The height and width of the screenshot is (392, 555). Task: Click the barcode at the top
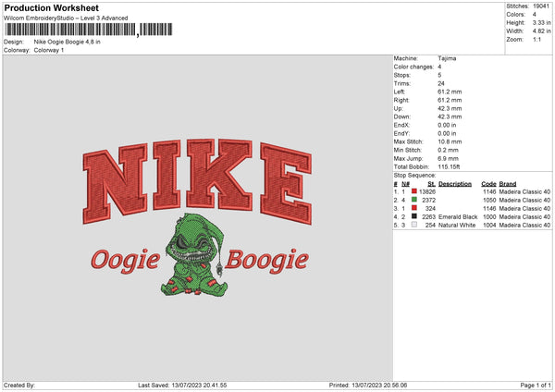pos(89,30)
